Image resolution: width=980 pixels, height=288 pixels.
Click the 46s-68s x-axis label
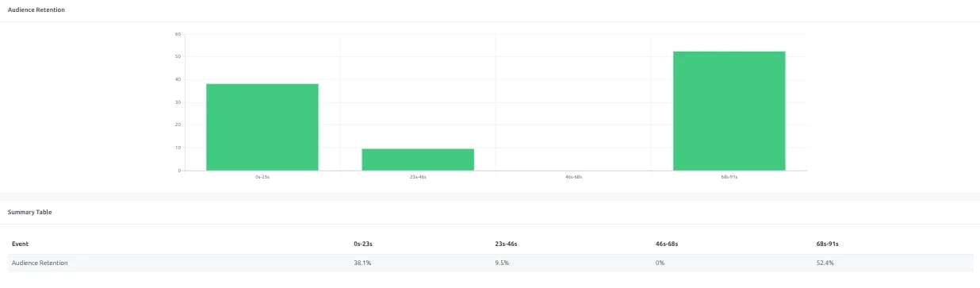click(x=574, y=177)
